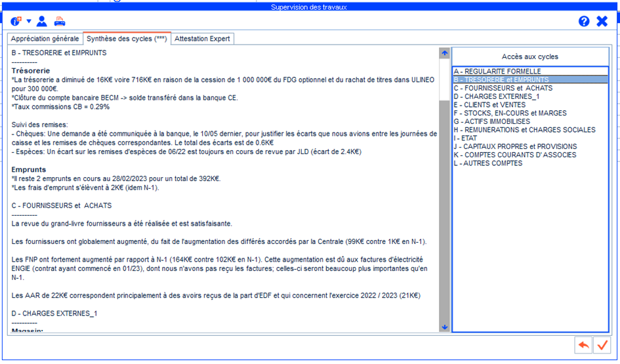The height and width of the screenshot is (364, 620).
Task: Open K - COMPTES COURANTS D'ASSOCIES cycle
Action: point(515,155)
